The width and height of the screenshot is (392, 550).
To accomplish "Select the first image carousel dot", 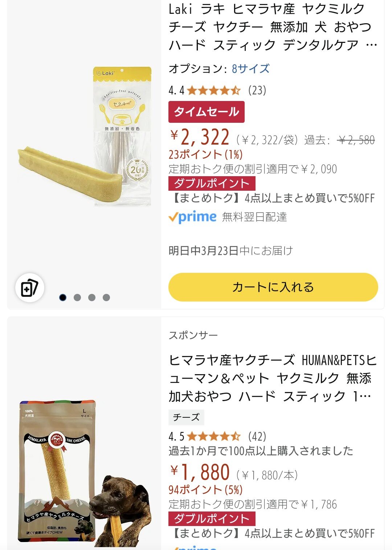I will coord(63,298).
